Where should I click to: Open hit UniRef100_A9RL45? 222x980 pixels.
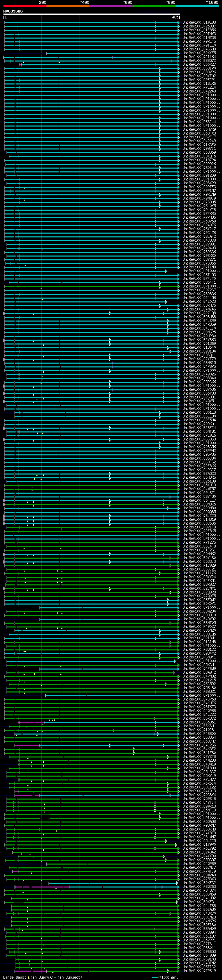coord(199,41)
